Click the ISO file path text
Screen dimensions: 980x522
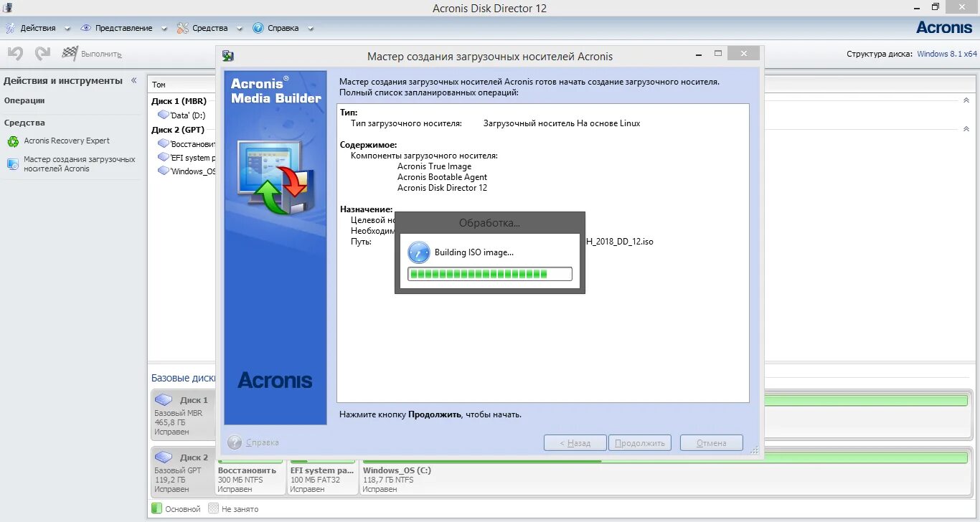[x=620, y=242]
